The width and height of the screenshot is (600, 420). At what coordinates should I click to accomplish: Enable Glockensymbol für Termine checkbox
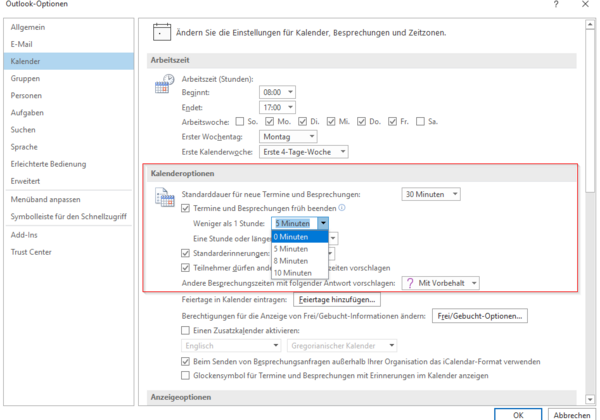tap(185, 376)
